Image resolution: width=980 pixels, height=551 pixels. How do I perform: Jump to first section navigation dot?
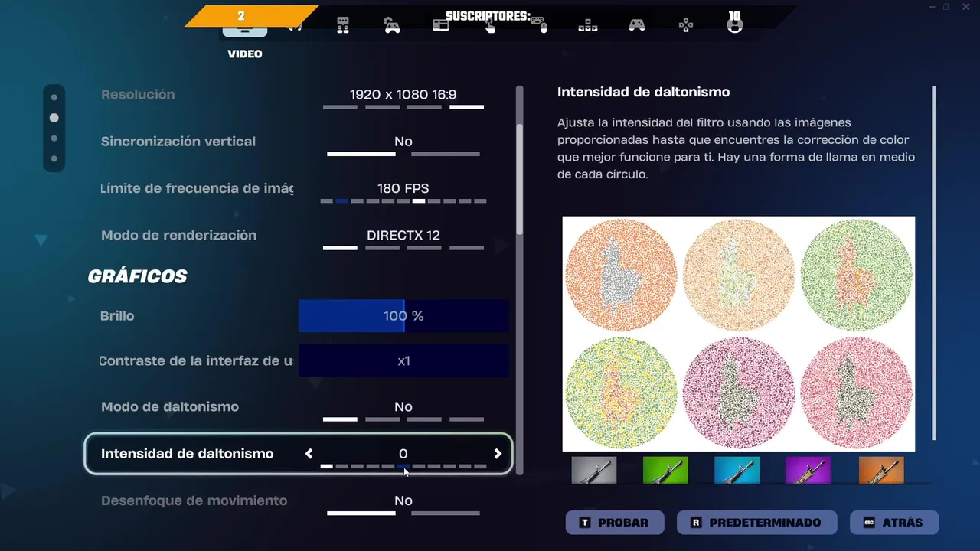tap(54, 97)
